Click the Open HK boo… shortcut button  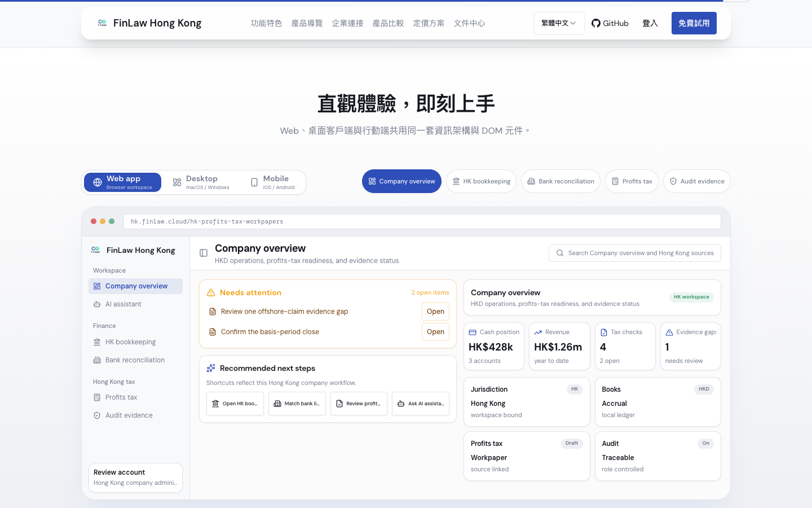[235, 404]
